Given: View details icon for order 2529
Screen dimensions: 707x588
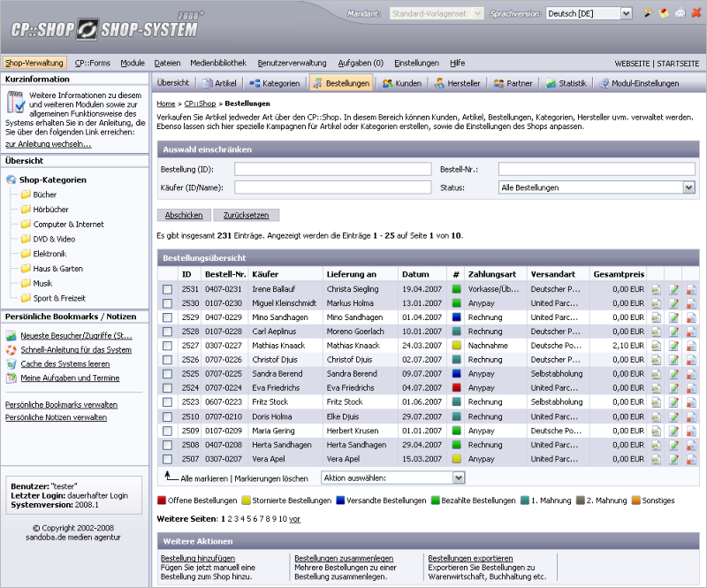Looking at the screenshot, I should point(657,317).
